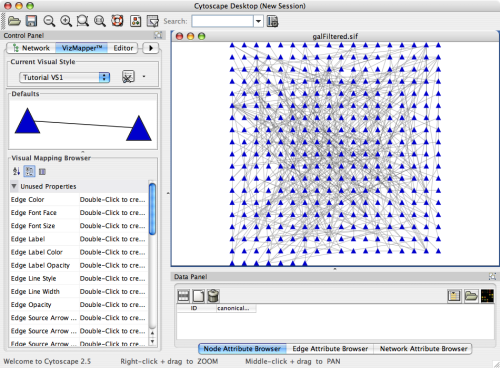This screenshot has height=368, width=500.
Task: Select the Edge Font Size property row
Action: [x=79, y=226]
